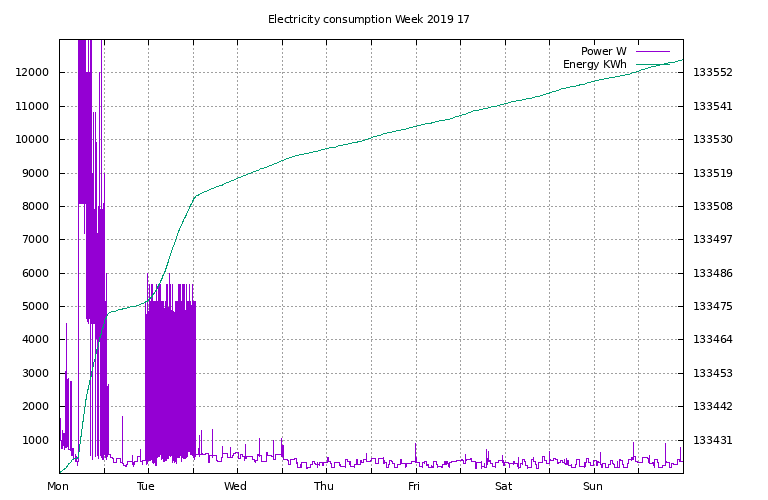768x500 pixels.
Task: Click the 11000 left-axis value
Action: [32, 106]
